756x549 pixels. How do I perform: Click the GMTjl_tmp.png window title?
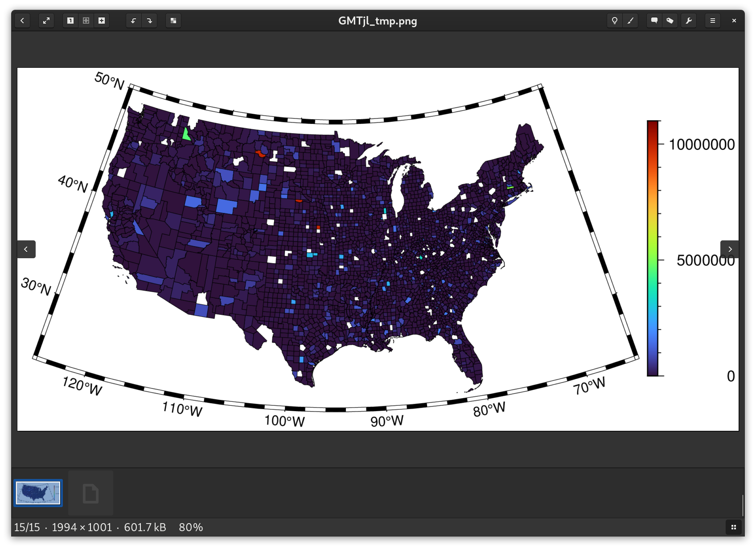coord(378,21)
